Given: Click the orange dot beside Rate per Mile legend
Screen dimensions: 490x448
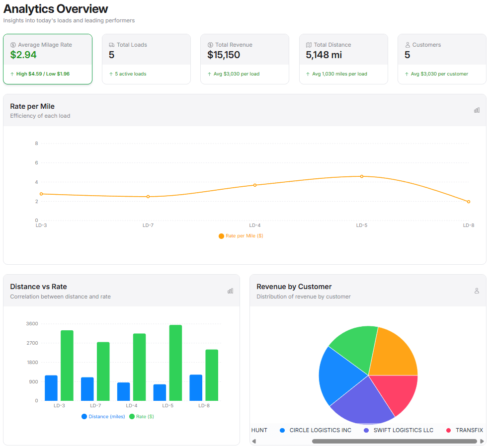Looking at the screenshot, I should coord(221,236).
